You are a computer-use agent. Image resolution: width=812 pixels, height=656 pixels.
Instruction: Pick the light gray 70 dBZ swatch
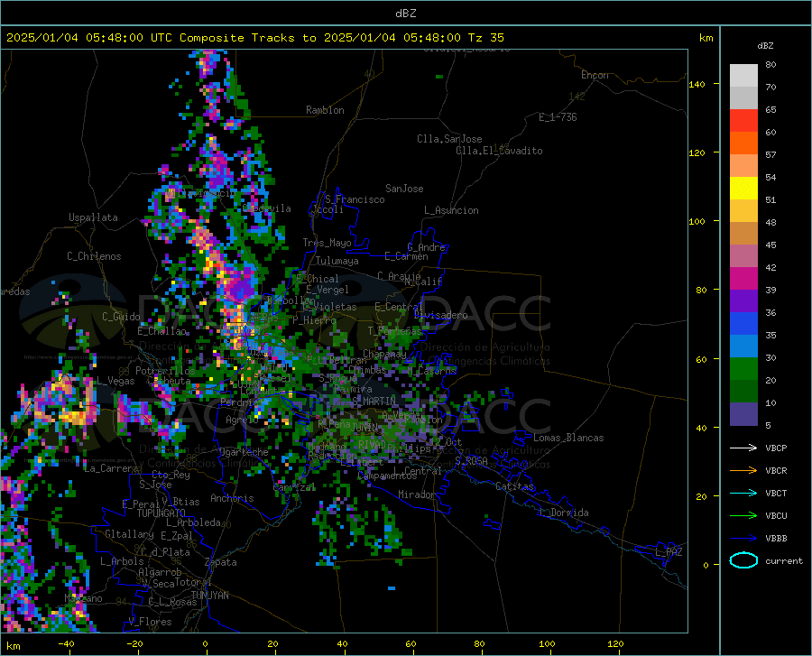743,76
